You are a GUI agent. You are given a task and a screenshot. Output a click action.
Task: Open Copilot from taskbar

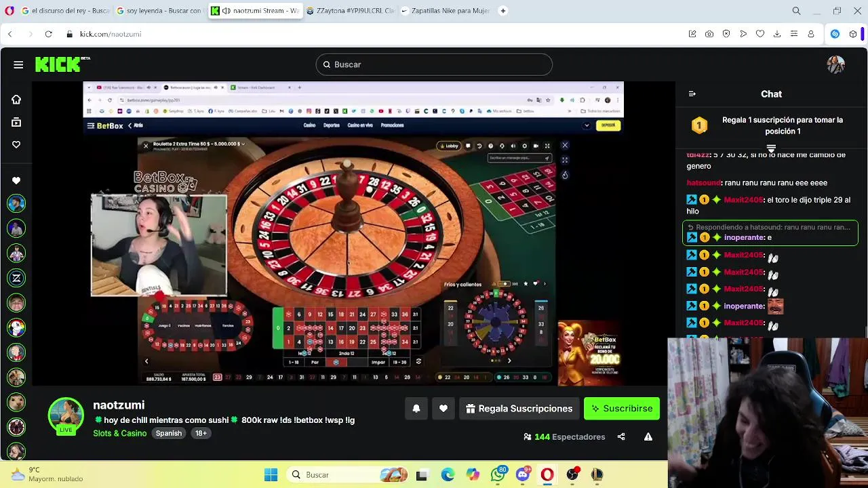pos(473,474)
